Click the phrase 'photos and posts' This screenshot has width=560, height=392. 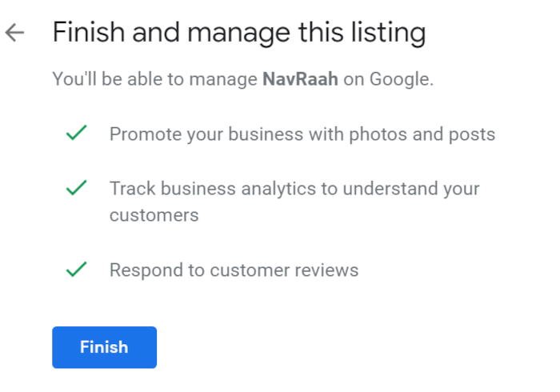click(x=422, y=135)
